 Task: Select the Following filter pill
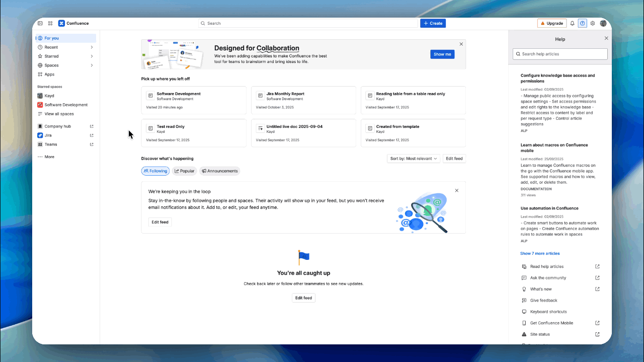[x=155, y=171]
